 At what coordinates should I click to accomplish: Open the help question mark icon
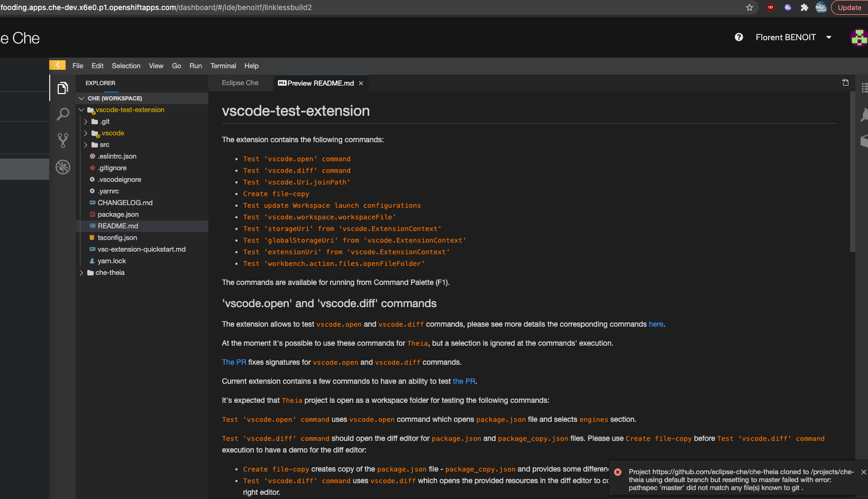(x=739, y=37)
